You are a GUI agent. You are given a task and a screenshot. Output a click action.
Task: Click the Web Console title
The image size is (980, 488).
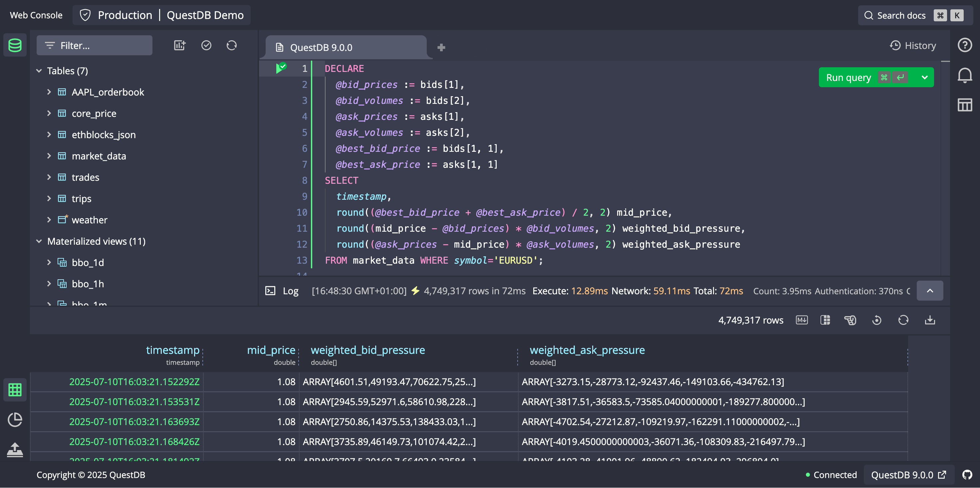[36, 15]
